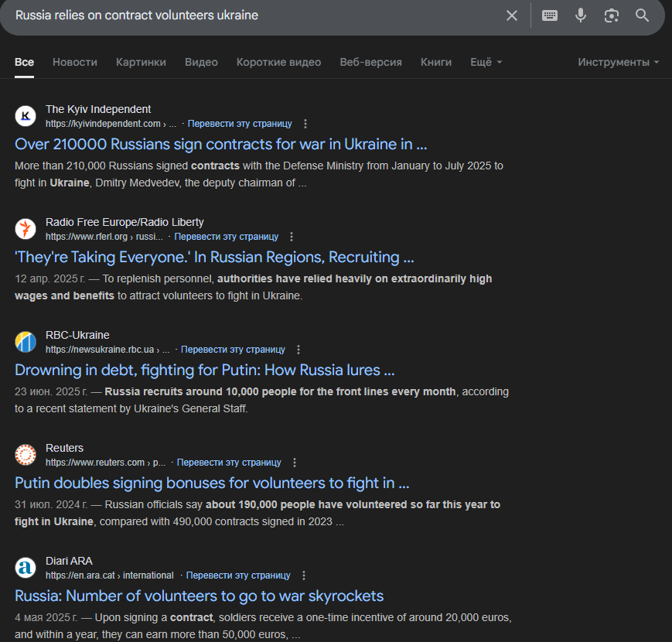Screen dimensions: 672x642
Task: Switch to the Новости tab
Action: (x=75, y=63)
